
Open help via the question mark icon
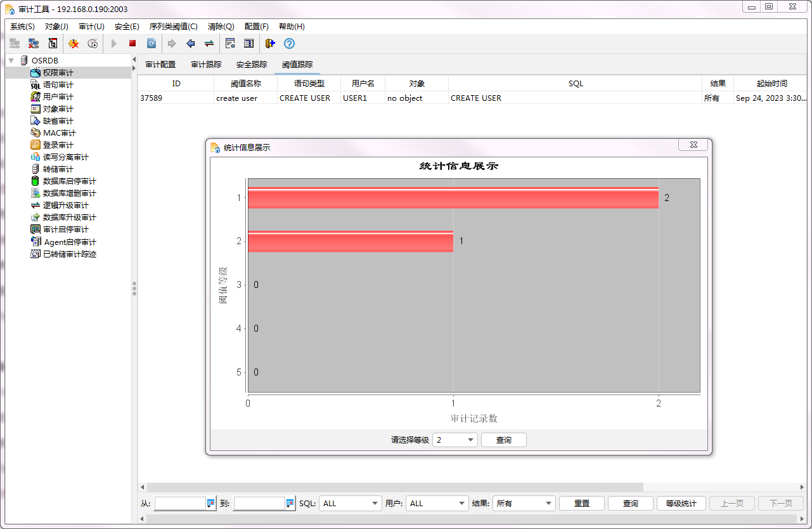click(289, 44)
